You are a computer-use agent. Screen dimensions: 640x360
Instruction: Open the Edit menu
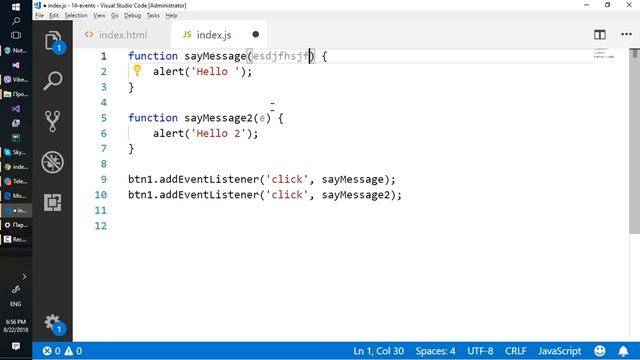54,16
